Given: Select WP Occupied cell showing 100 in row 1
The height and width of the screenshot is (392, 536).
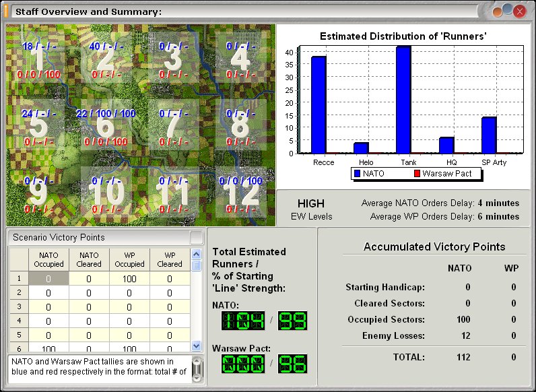Looking at the screenshot, I should (x=129, y=278).
